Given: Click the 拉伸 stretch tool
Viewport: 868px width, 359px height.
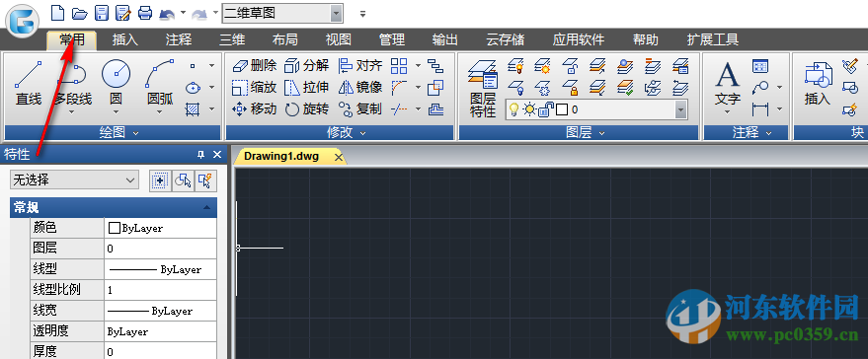Looking at the screenshot, I should [x=307, y=88].
